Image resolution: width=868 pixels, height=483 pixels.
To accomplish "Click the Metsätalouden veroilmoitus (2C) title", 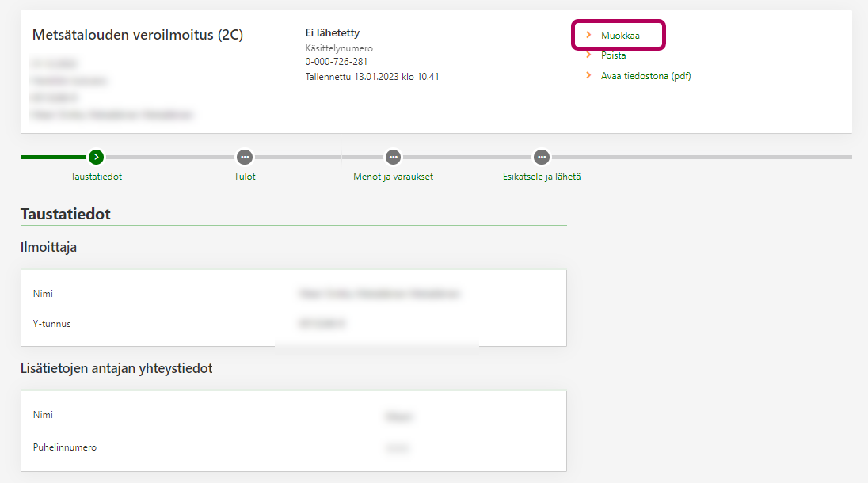I will point(137,35).
